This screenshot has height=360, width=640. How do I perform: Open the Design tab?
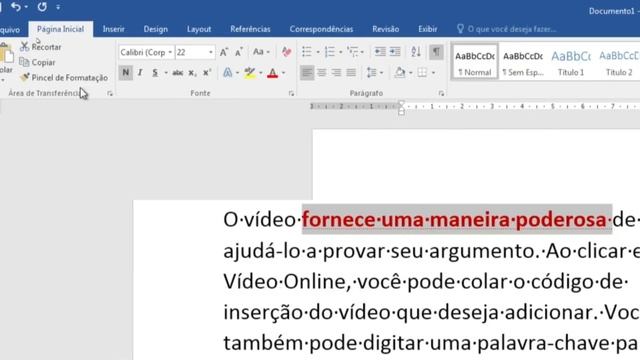tap(156, 29)
